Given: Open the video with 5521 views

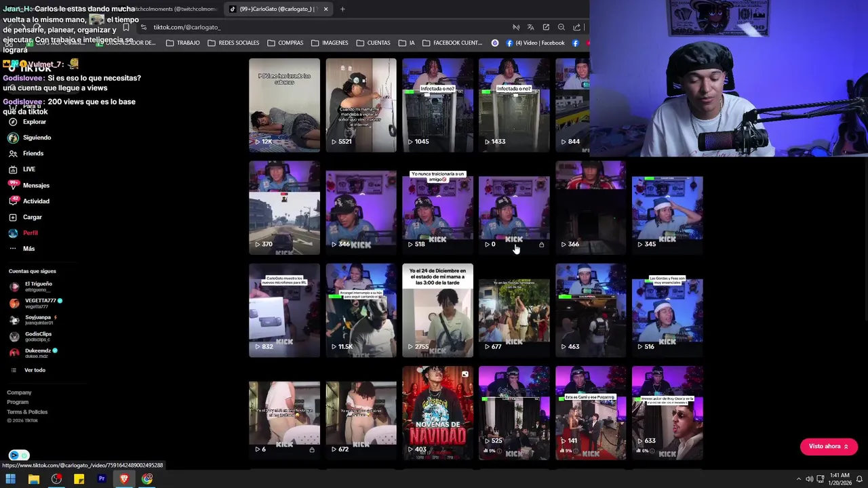Looking at the screenshot, I should [361, 105].
